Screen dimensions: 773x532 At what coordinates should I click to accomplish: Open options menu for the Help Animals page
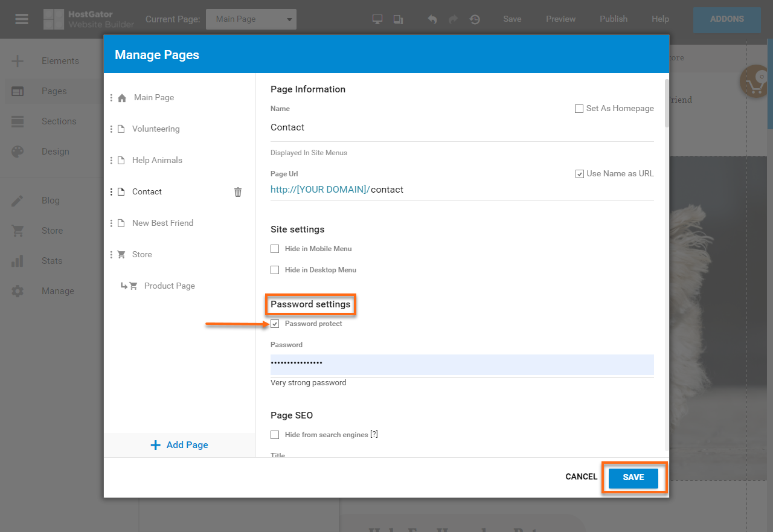click(x=112, y=160)
